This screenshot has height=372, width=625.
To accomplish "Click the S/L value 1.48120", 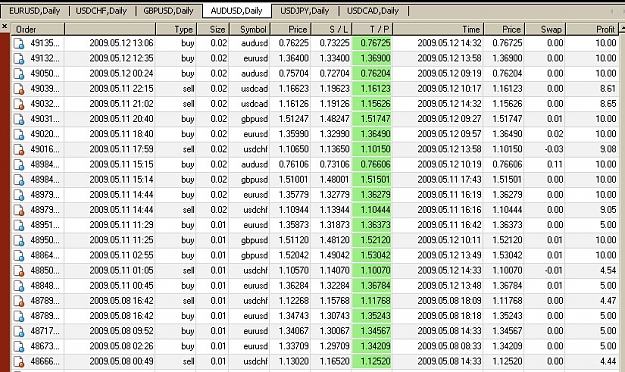I will [x=334, y=240].
